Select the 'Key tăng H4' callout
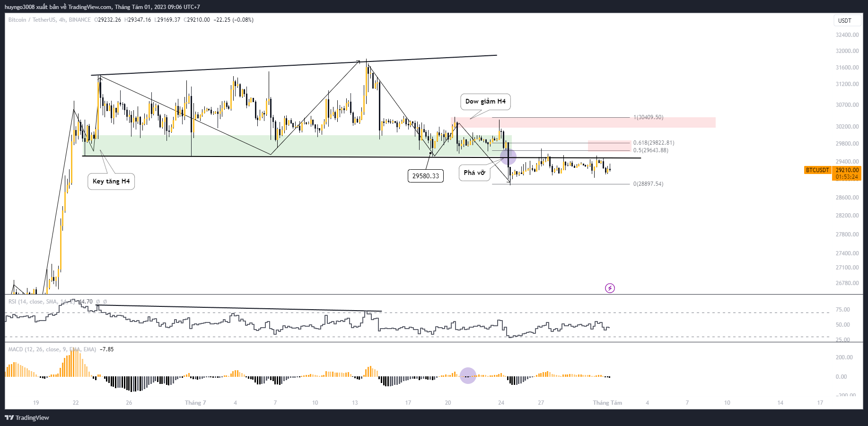868x426 pixels. click(x=111, y=182)
